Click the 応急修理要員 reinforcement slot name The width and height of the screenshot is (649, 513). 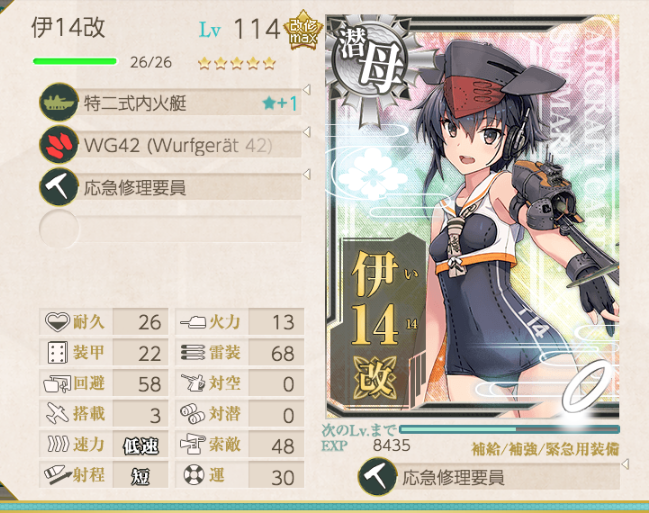(453, 477)
